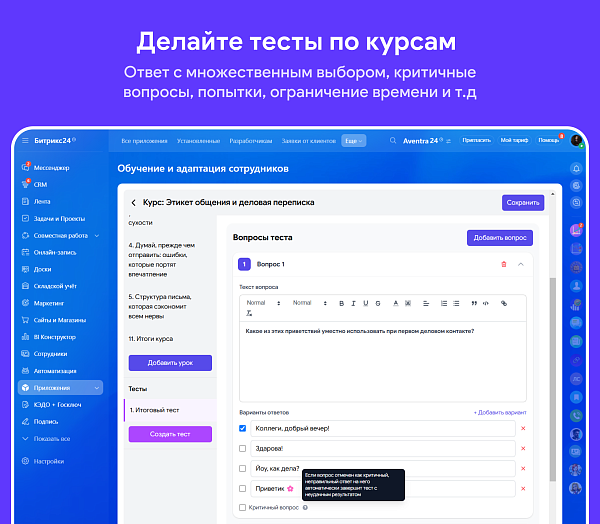Remove answer 'Здарова!' with red X
This screenshot has height=524, width=600.
[523, 448]
